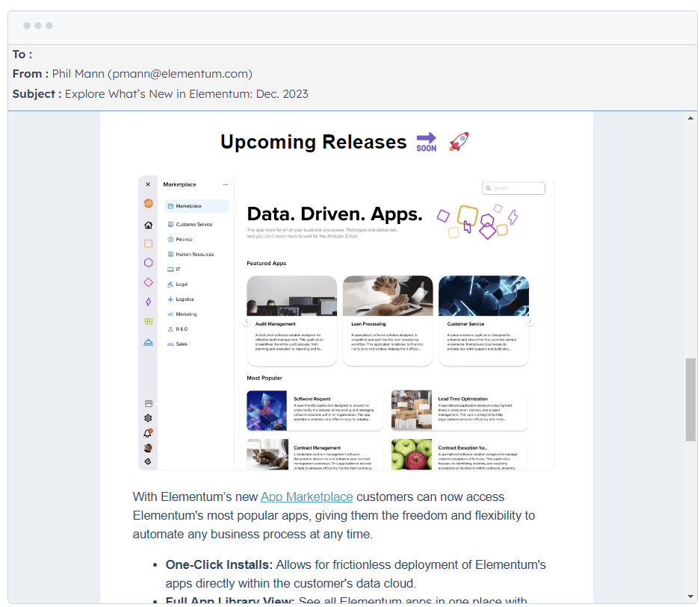Select Marketing category

[182, 314]
